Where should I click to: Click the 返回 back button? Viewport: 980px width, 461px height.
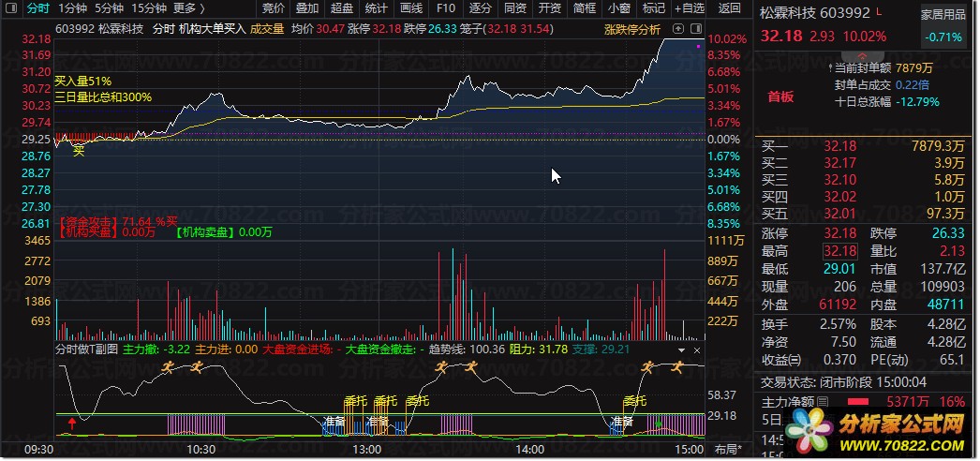tap(729, 8)
